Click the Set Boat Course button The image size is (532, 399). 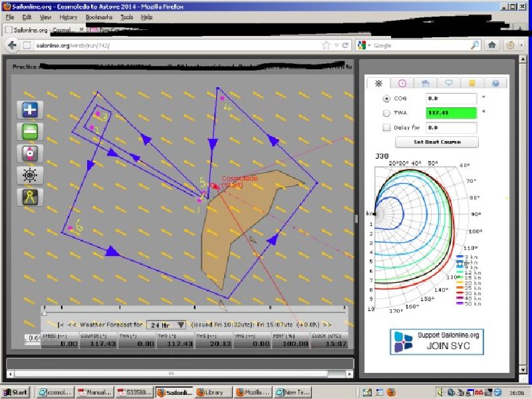[x=437, y=142]
